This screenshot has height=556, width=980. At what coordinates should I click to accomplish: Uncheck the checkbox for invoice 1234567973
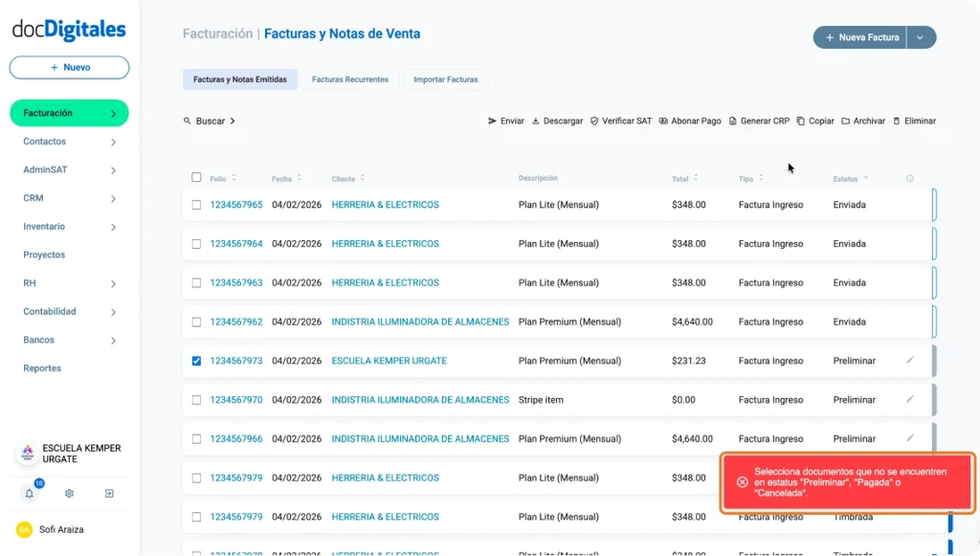click(x=196, y=361)
